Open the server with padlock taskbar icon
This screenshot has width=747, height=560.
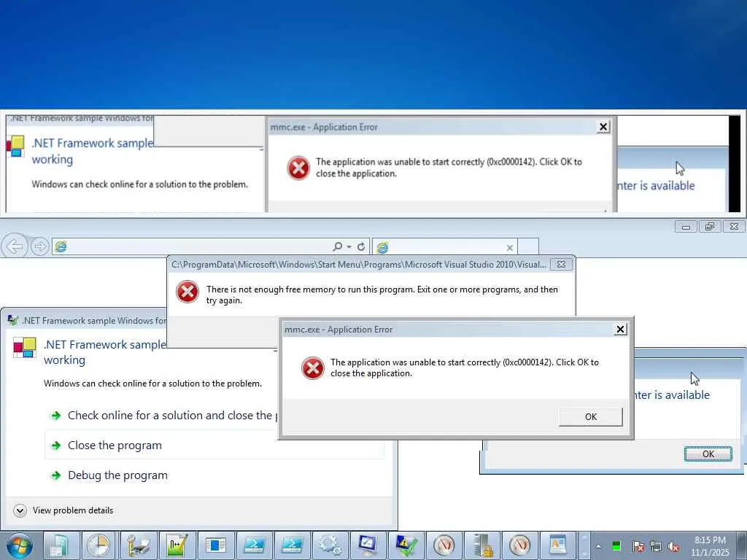(482, 545)
